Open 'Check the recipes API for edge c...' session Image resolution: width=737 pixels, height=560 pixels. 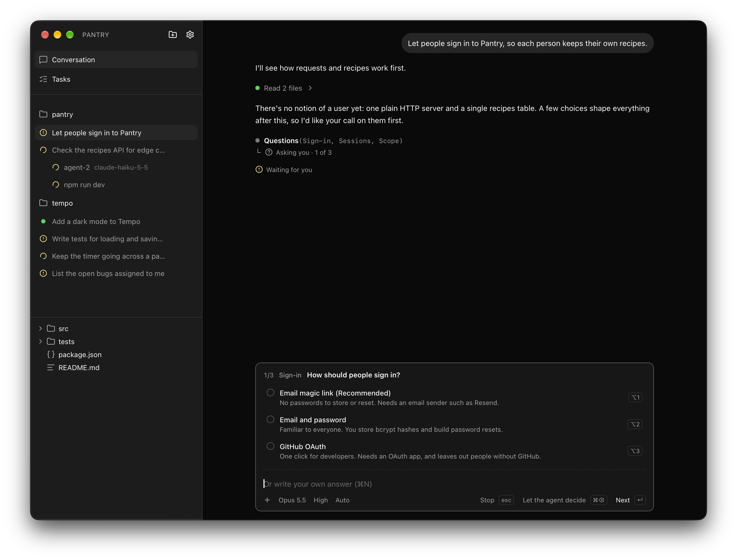pyautogui.click(x=116, y=150)
